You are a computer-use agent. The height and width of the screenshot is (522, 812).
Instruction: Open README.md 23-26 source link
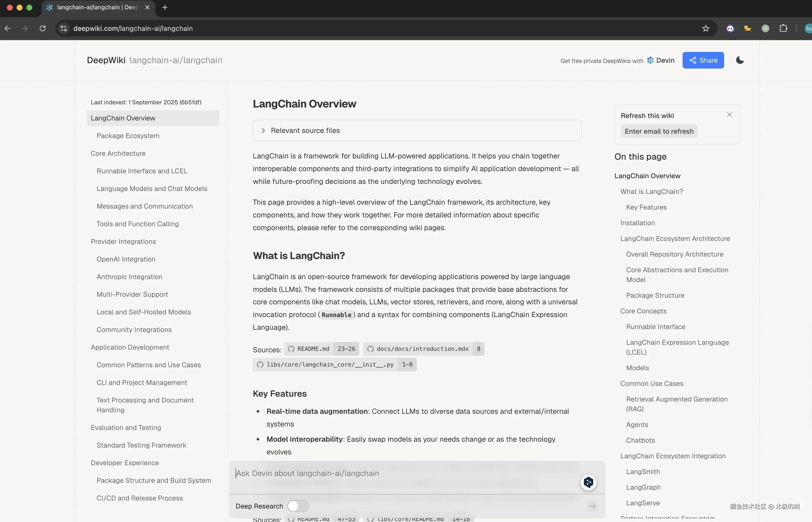point(322,349)
